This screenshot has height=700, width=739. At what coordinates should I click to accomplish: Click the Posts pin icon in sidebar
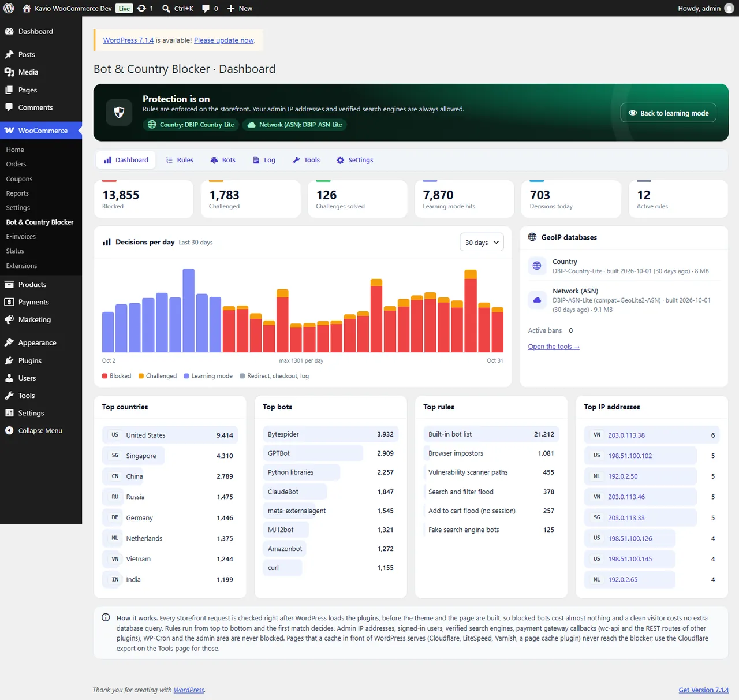click(x=9, y=54)
